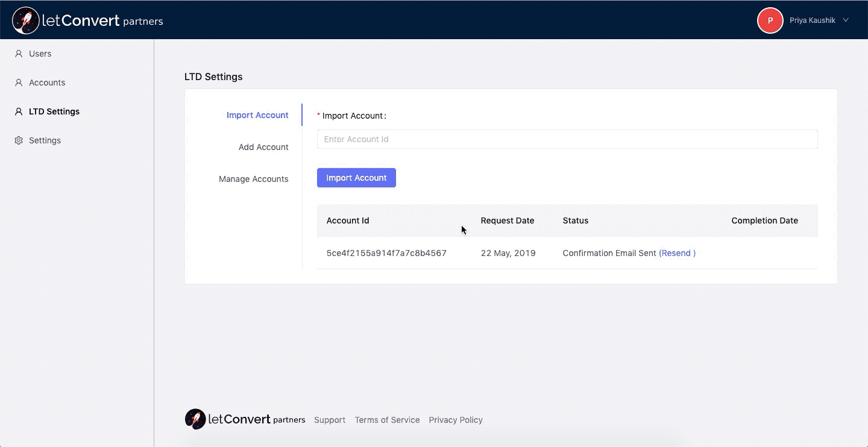Open the Support footer link
Viewport: 868px width, 447px height.
pos(330,420)
